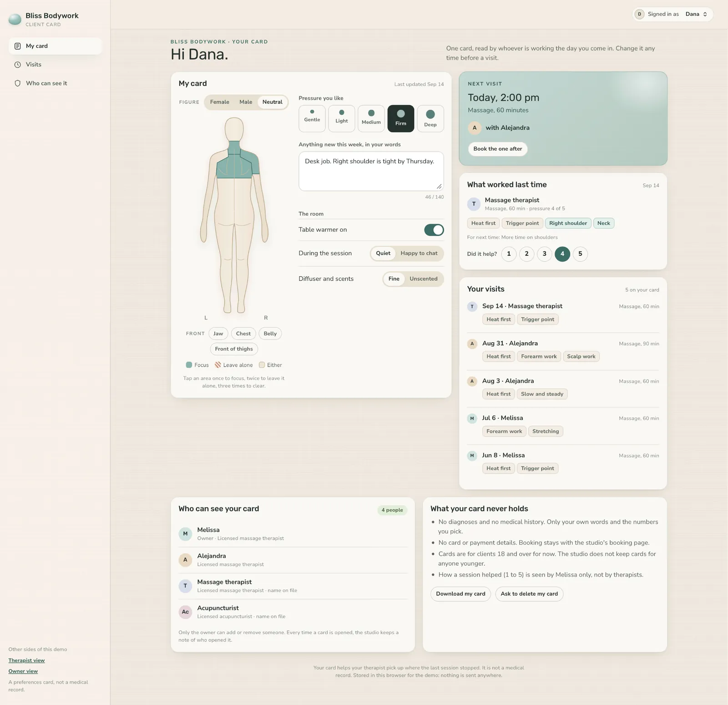Open My card from the sidebar
The width and height of the screenshot is (728, 705).
[55, 46]
